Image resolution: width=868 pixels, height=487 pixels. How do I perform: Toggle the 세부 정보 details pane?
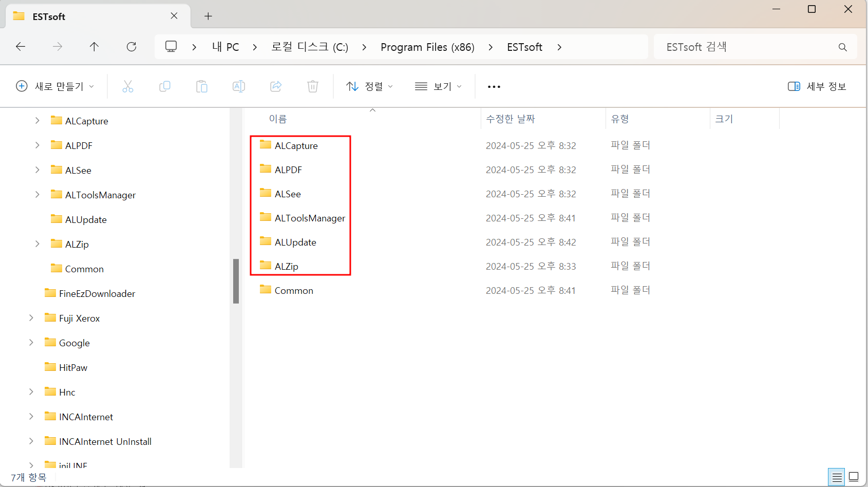(817, 86)
